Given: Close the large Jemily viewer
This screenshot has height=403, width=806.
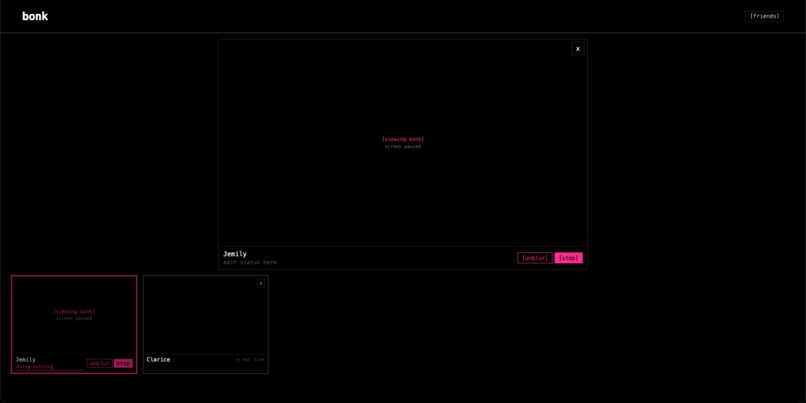Looking at the screenshot, I should 578,49.
